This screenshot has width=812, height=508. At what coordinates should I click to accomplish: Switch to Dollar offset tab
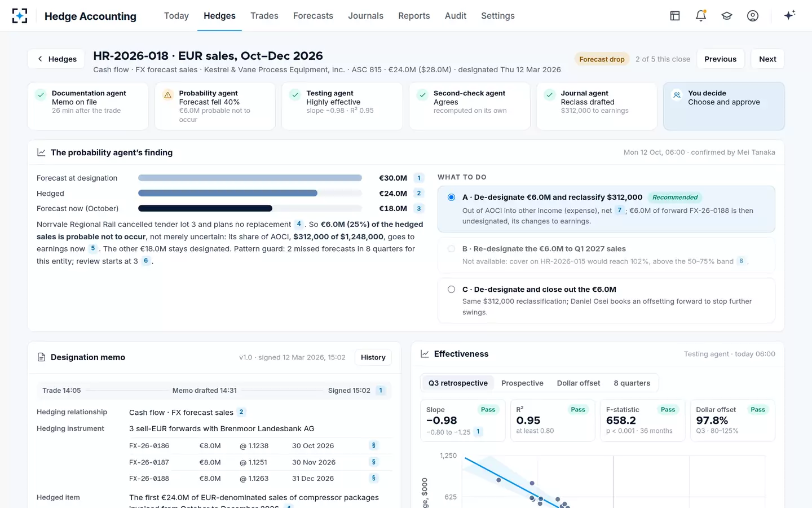coord(579,383)
